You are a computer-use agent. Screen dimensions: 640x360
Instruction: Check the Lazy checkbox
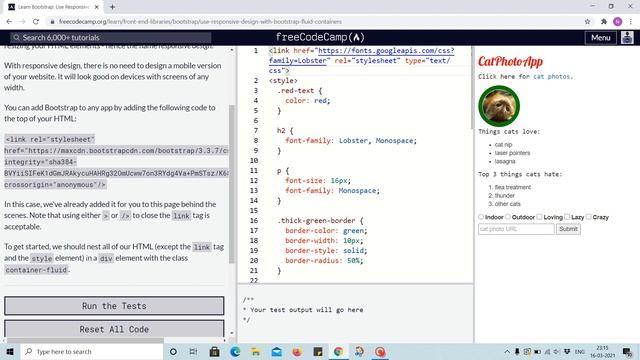(x=567, y=217)
